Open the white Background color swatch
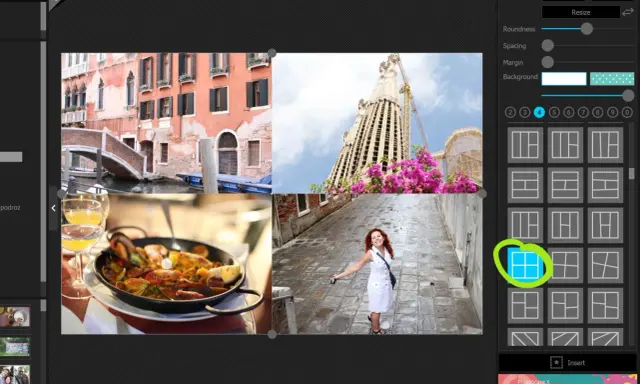 coord(564,79)
